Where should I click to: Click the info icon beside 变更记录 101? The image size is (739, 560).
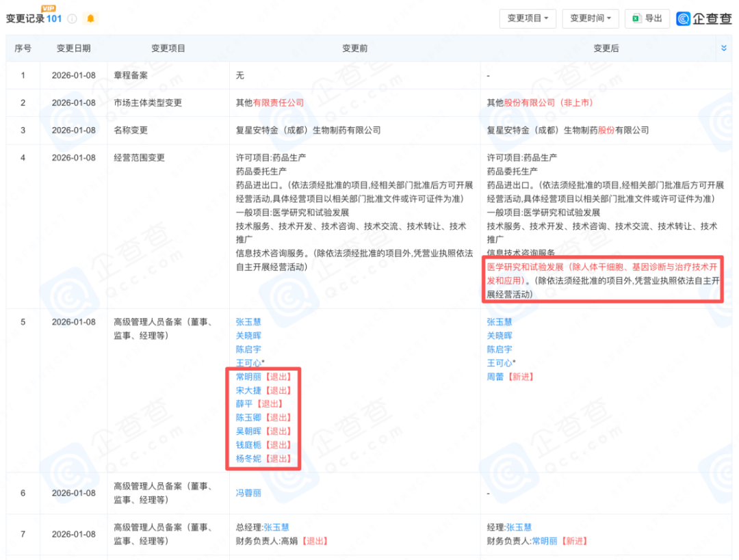[73, 18]
